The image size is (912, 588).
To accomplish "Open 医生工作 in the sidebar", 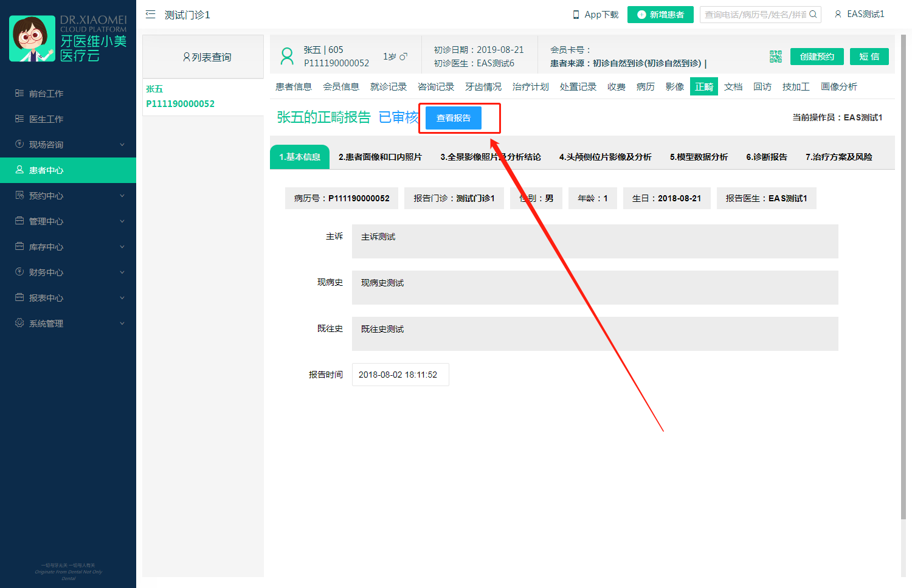I will [46, 119].
